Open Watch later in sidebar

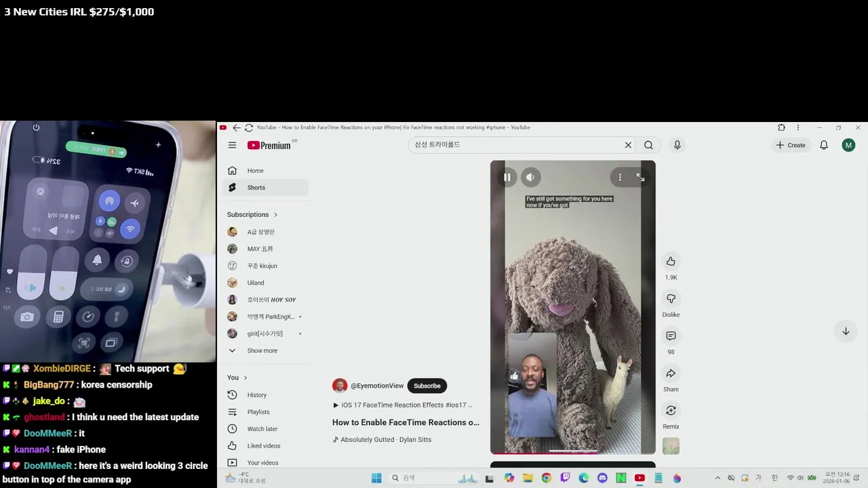point(266,429)
